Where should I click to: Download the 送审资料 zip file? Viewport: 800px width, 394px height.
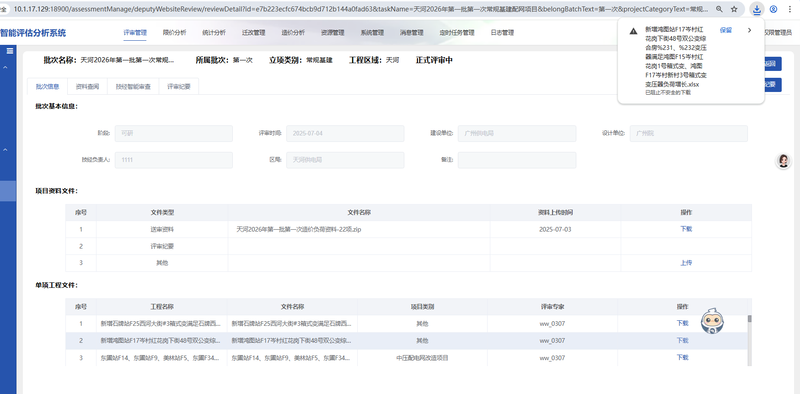686,229
